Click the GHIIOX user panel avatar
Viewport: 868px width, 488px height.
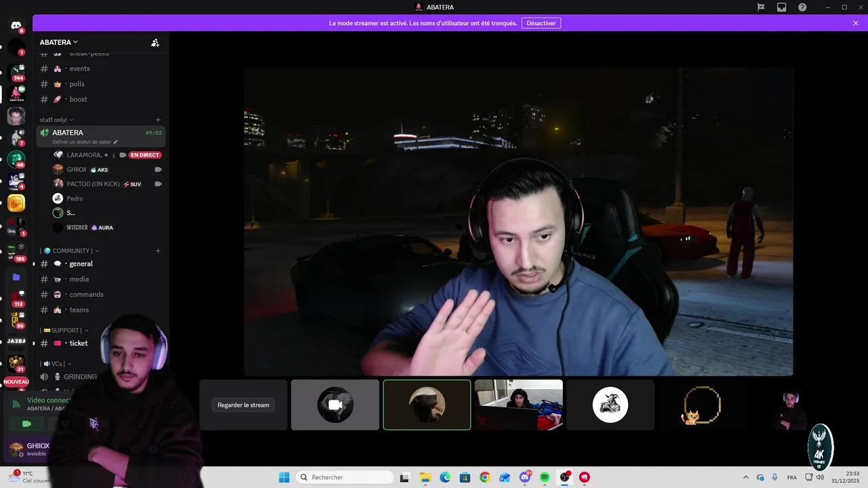point(16,449)
